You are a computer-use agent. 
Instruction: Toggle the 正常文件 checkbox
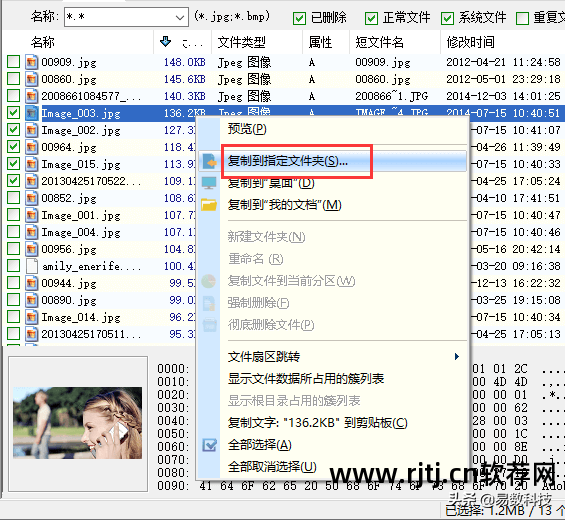pos(371,18)
